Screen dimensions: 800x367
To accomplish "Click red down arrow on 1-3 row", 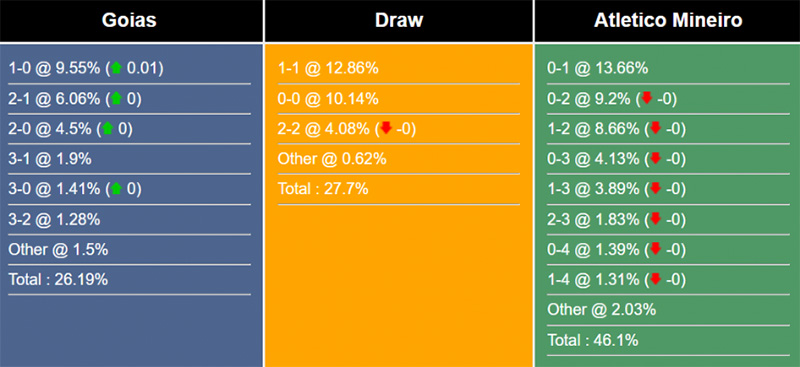I will click(656, 189).
